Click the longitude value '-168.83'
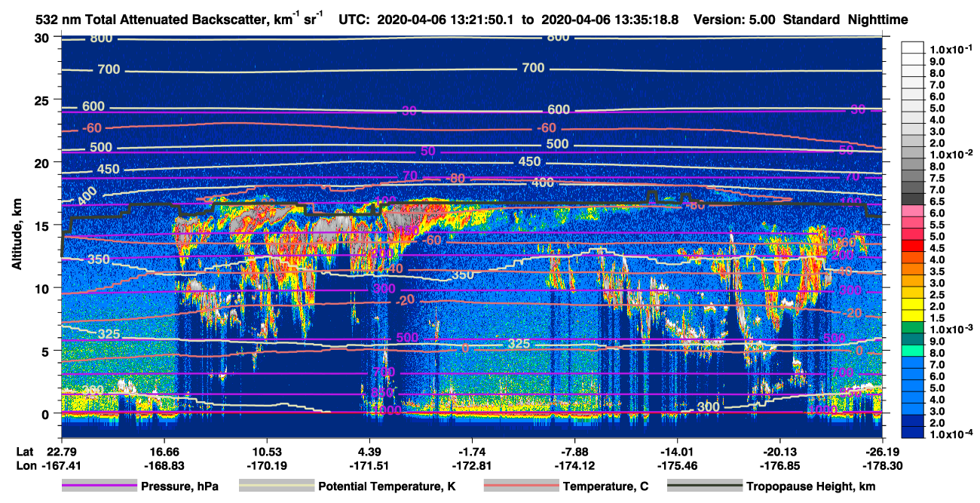Viewport: 980px width, 503px height. coord(164,465)
